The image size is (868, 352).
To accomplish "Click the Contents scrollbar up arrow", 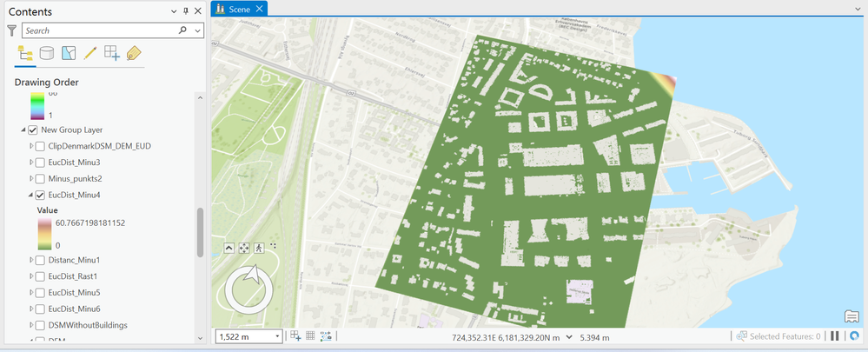I will pos(201,96).
